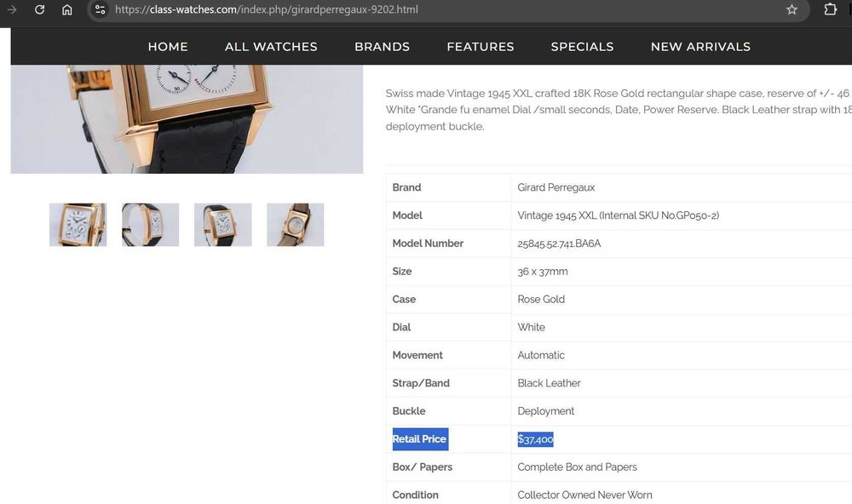Image resolution: width=852 pixels, height=504 pixels.
Task: Go to the NEW ARRIVALS page
Action: point(700,47)
